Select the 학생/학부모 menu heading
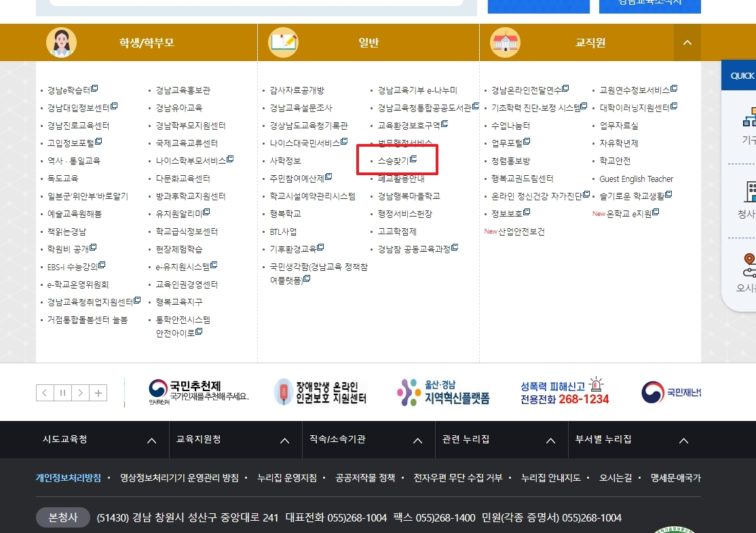Image resolution: width=756 pixels, height=533 pixels. (x=147, y=43)
